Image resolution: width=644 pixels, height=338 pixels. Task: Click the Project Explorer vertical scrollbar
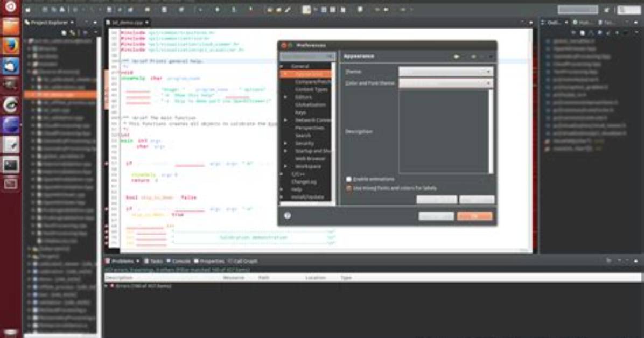99,185
